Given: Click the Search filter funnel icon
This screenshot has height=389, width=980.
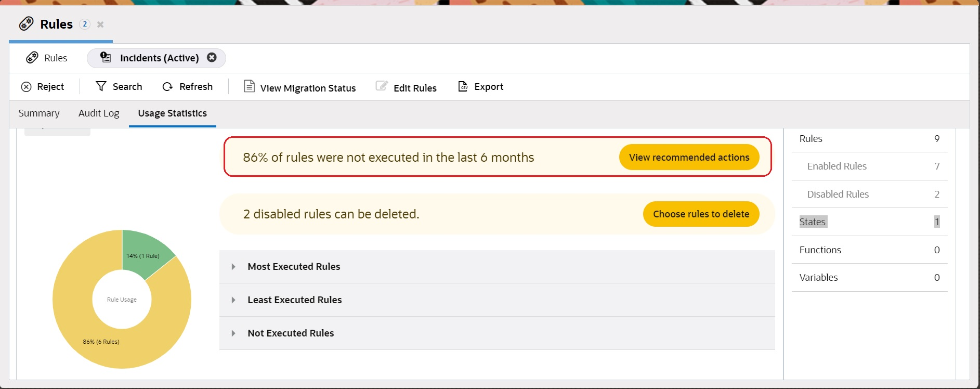Looking at the screenshot, I should click(x=101, y=86).
